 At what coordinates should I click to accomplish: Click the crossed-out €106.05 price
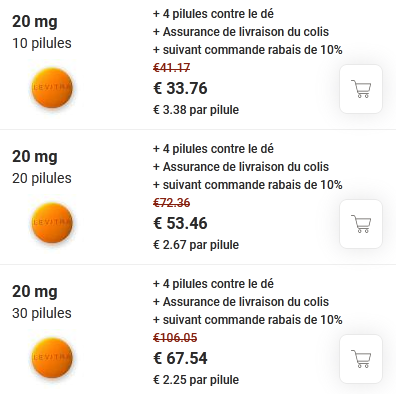click(175, 338)
